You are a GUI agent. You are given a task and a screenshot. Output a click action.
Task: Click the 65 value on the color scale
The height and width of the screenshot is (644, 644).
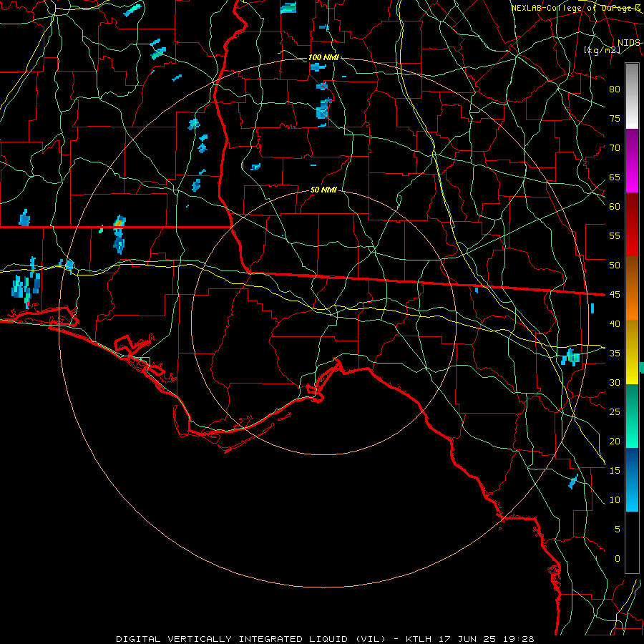[615, 177]
